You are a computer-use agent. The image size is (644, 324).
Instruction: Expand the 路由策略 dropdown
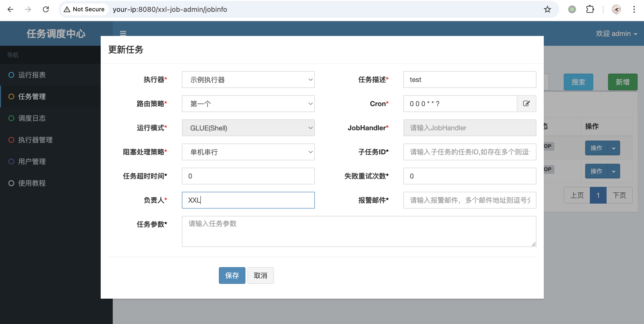coord(248,104)
